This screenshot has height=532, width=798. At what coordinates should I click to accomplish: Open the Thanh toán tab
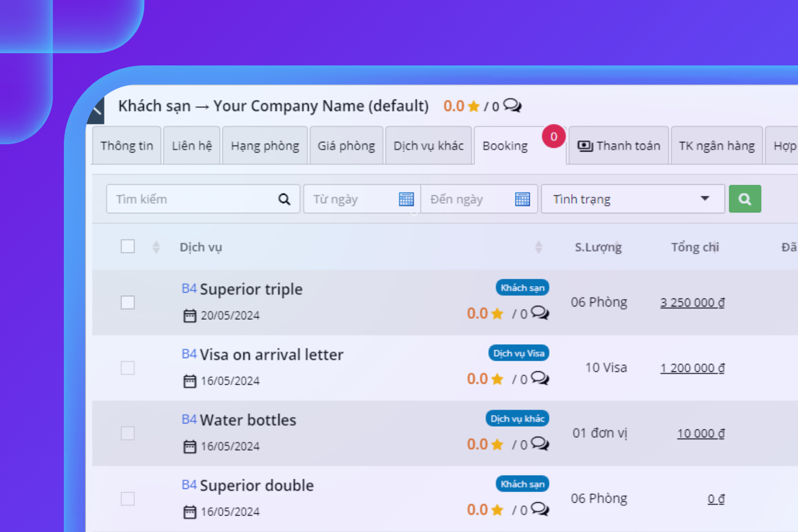(x=619, y=146)
